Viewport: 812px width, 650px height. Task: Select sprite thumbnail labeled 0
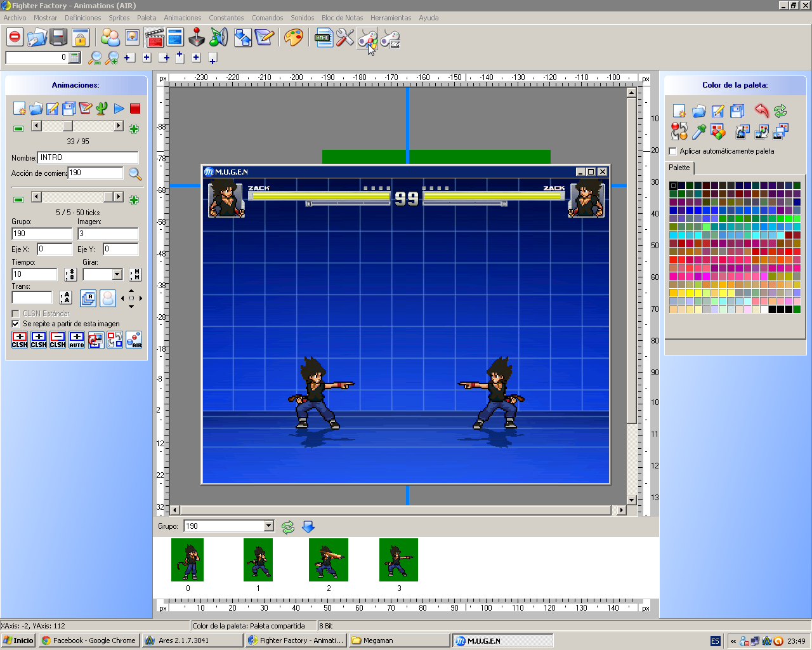187,560
